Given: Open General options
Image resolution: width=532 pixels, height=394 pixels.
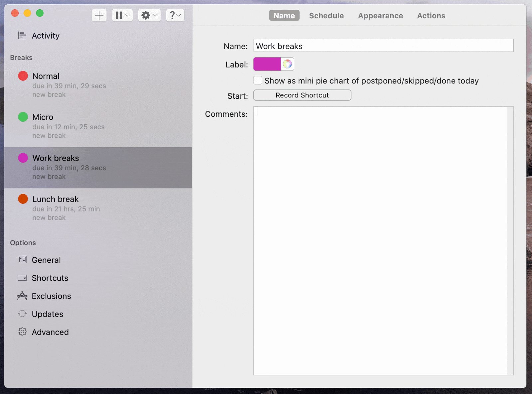Looking at the screenshot, I should click(x=46, y=260).
